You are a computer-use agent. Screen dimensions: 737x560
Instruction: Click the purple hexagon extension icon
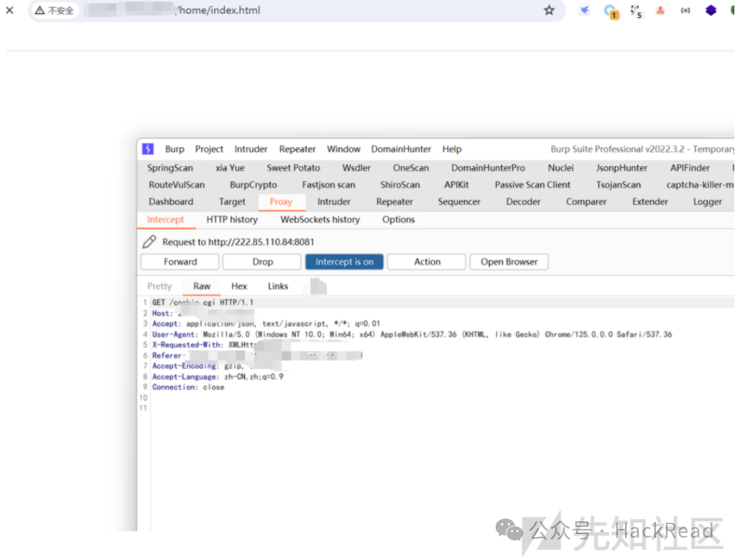click(x=710, y=10)
